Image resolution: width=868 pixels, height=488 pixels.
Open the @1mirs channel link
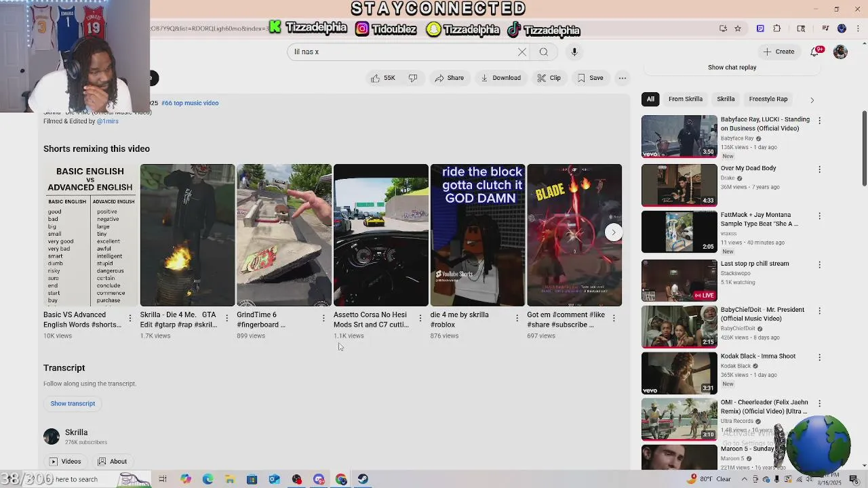pos(107,121)
